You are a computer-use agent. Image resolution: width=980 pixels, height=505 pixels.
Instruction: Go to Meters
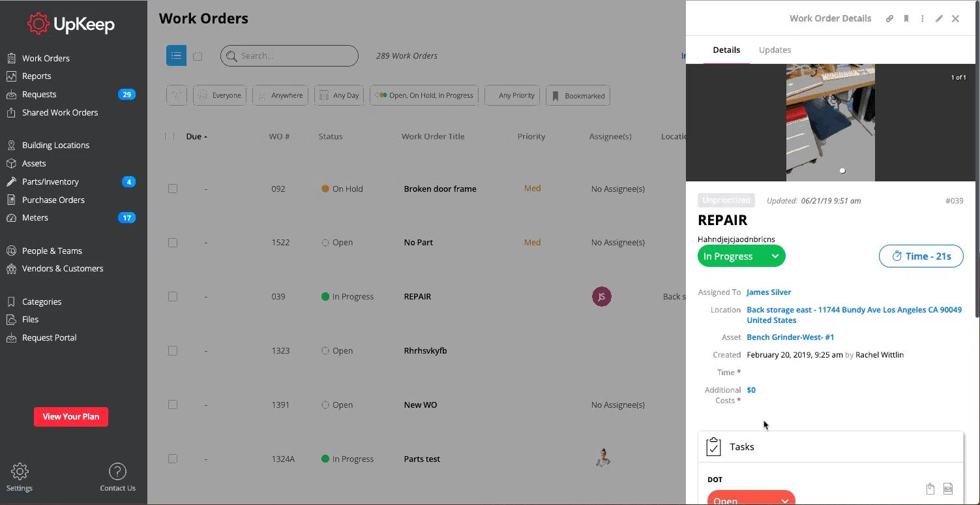pos(35,218)
